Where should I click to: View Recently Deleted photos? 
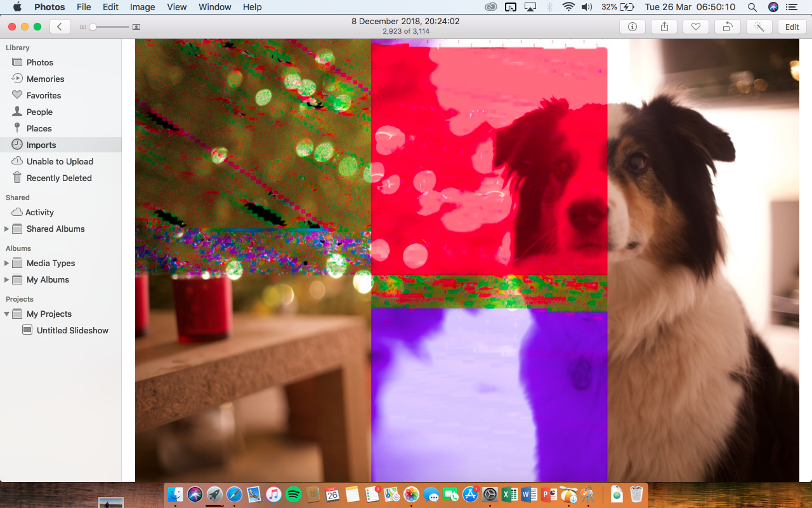tap(60, 178)
